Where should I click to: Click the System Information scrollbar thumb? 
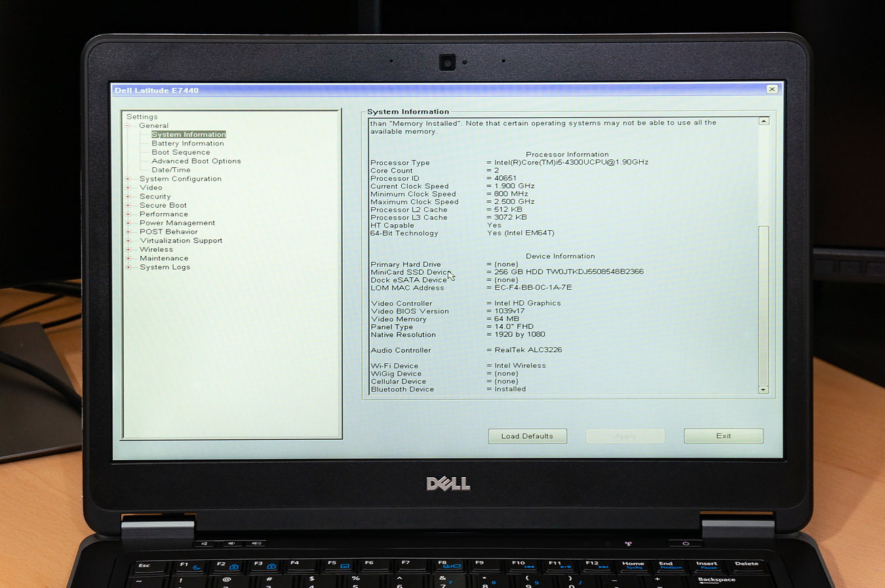pyautogui.click(x=763, y=305)
